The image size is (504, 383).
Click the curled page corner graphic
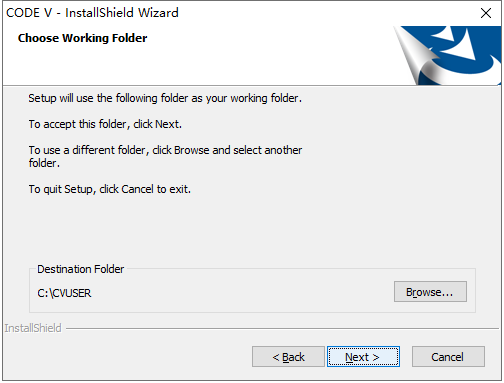click(x=415, y=55)
